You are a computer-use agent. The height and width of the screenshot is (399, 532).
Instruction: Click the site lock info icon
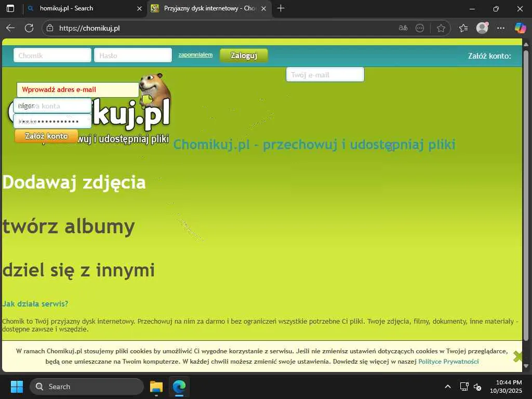pos(50,28)
